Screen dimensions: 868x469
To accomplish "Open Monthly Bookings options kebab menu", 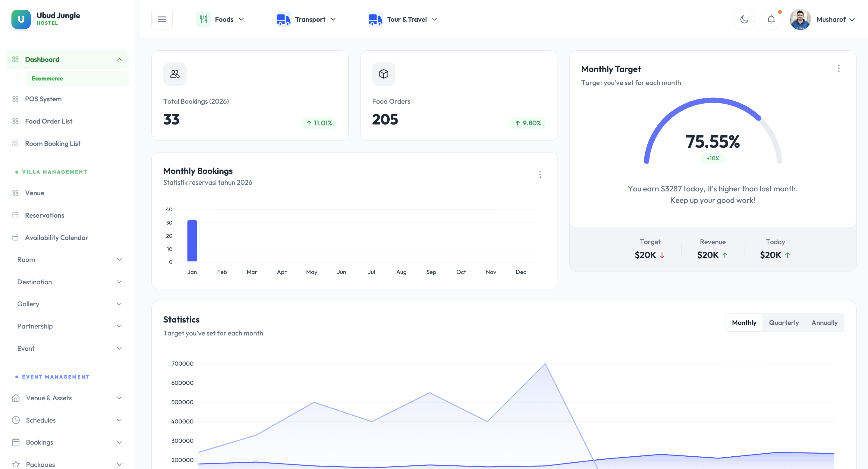I will [x=540, y=174].
